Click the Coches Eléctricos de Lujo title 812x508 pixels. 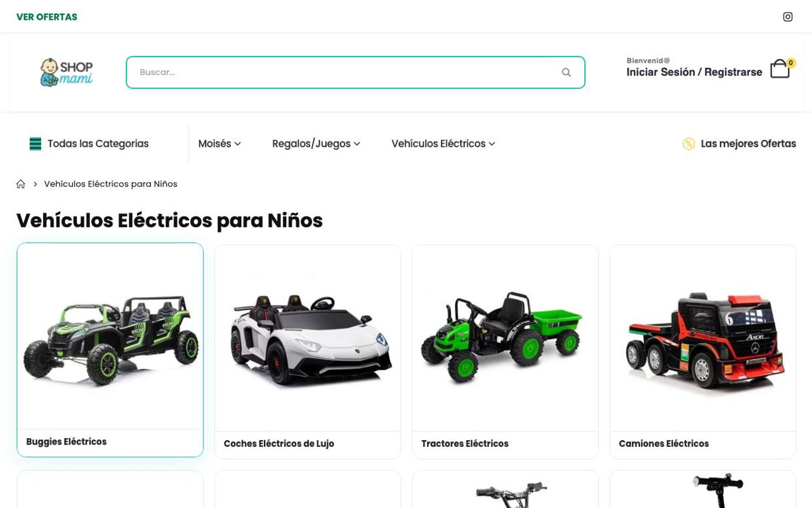coord(278,444)
